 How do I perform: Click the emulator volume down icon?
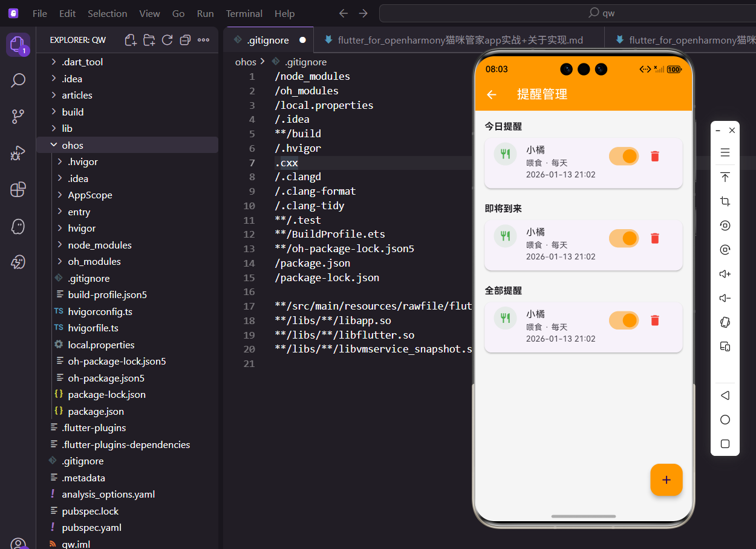(725, 298)
